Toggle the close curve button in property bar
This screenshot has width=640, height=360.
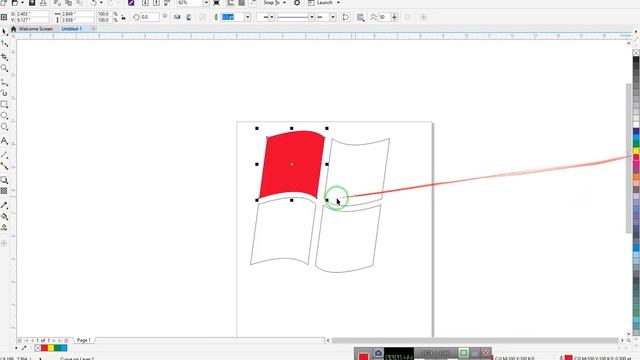(x=346, y=17)
